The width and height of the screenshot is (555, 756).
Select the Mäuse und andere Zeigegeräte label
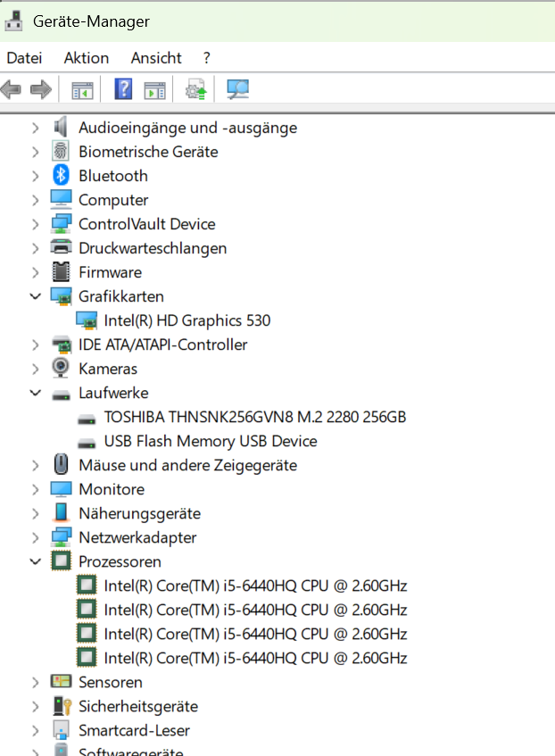tap(188, 465)
